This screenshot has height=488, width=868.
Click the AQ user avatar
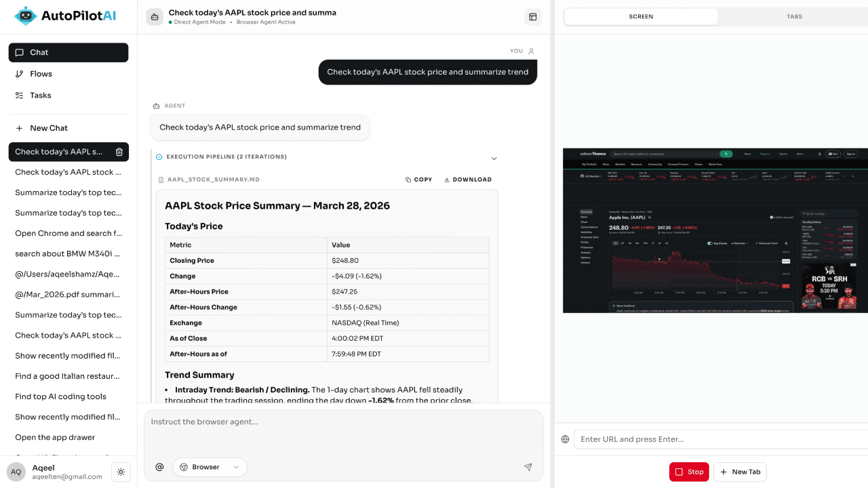coord(16,472)
